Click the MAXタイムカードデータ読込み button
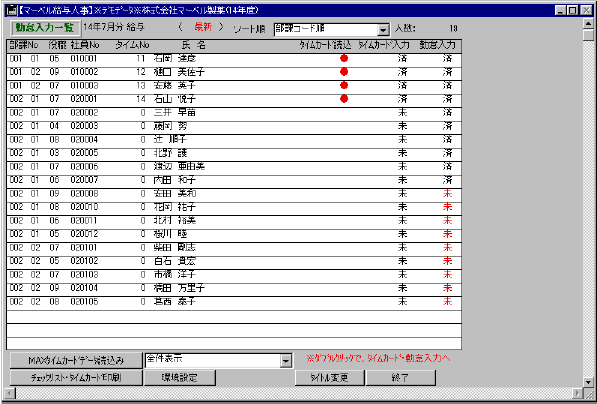 76,361
